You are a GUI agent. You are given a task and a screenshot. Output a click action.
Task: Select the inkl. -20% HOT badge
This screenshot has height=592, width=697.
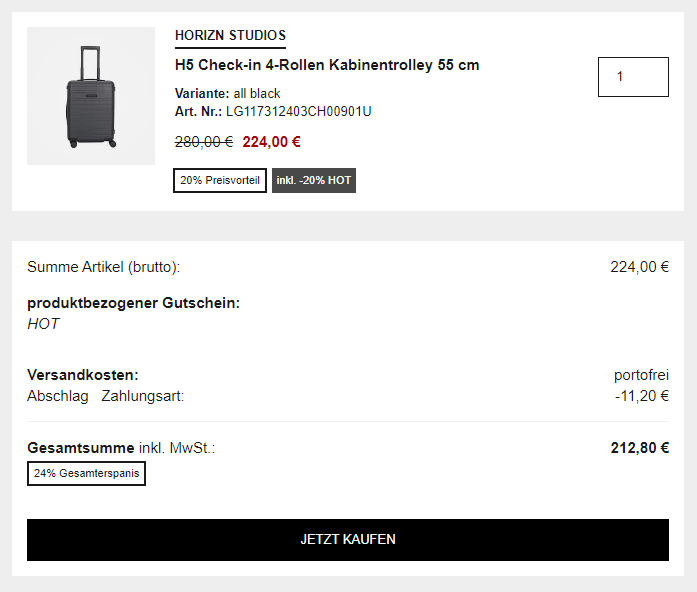point(314,181)
